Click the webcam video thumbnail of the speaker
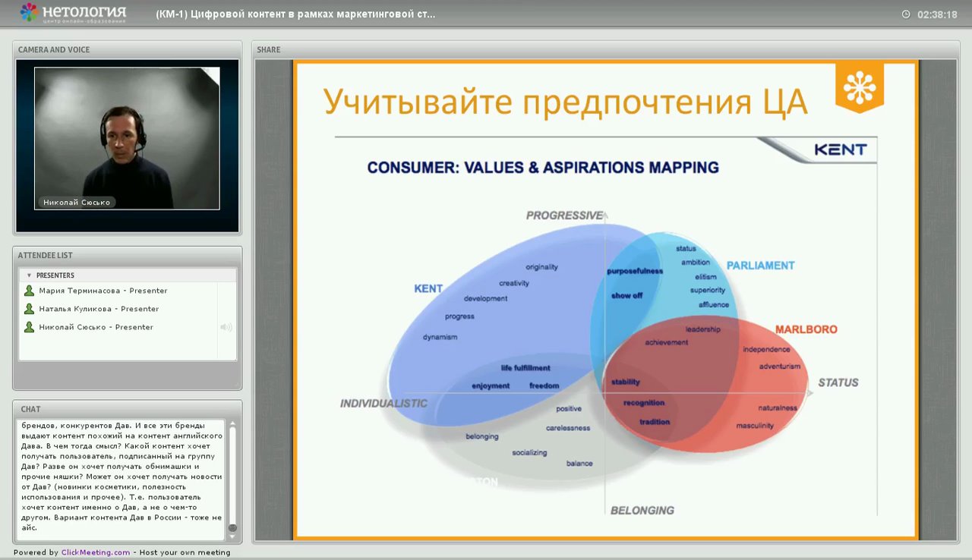Viewport: 972px width, 560px height. point(127,137)
